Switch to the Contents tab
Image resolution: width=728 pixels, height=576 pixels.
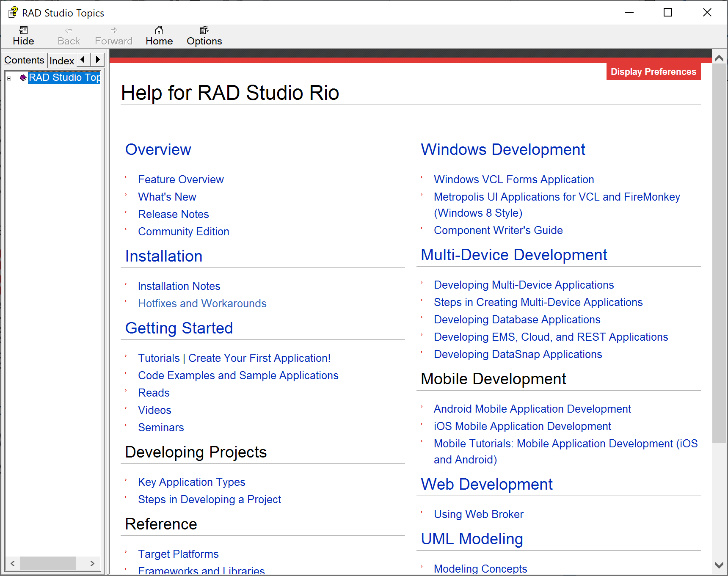pos(24,61)
